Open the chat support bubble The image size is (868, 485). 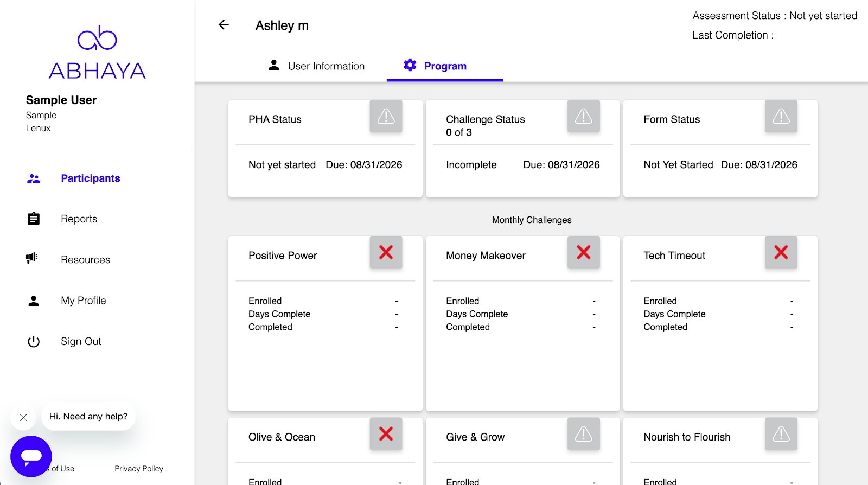tap(31, 456)
